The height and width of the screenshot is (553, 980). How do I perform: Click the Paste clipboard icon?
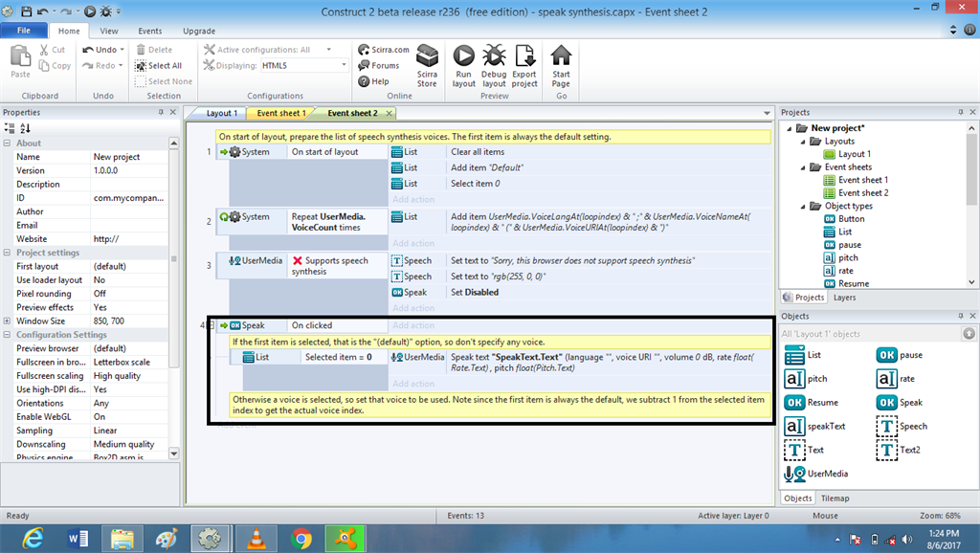coord(21,55)
